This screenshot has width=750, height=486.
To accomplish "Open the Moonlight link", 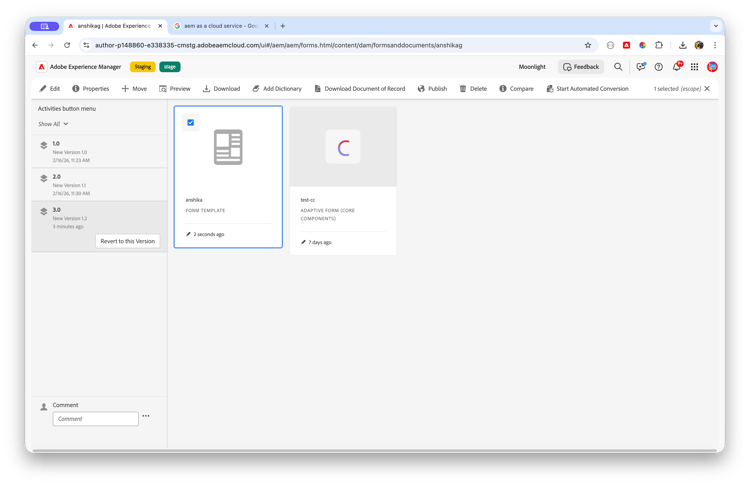I will pyautogui.click(x=532, y=67).
